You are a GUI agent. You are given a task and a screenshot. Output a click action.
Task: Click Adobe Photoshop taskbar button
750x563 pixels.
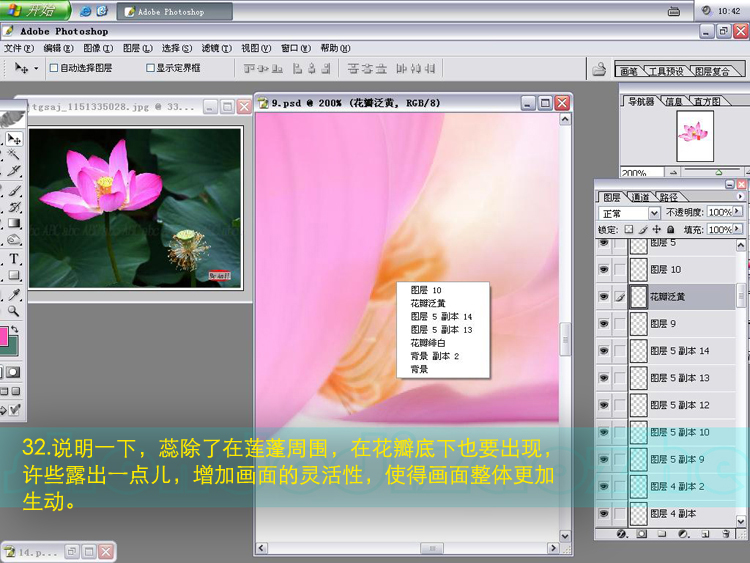coord(175,11)
